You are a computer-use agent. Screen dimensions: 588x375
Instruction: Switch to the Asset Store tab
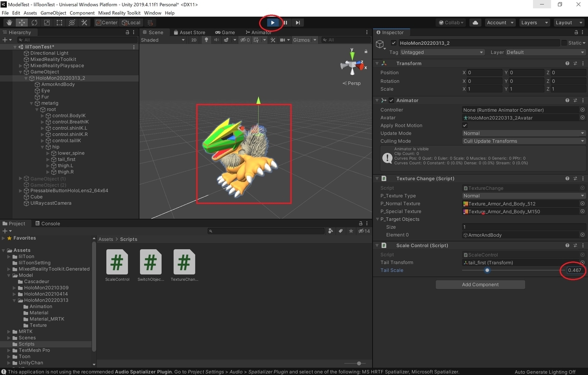[x=189, y=32]
